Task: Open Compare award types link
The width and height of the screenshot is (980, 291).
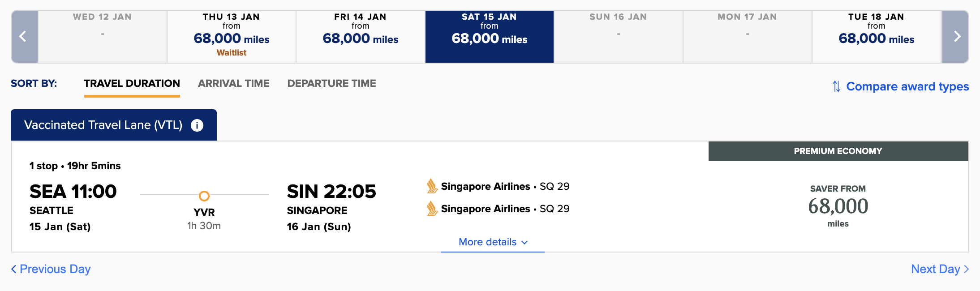Action: click(907, 86)
